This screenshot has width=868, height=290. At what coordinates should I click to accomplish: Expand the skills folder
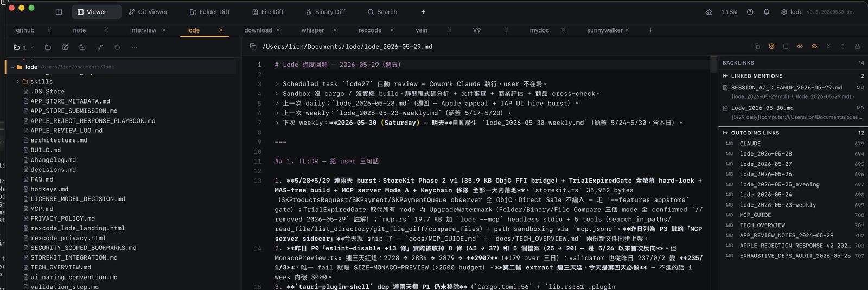coord(18,82)
